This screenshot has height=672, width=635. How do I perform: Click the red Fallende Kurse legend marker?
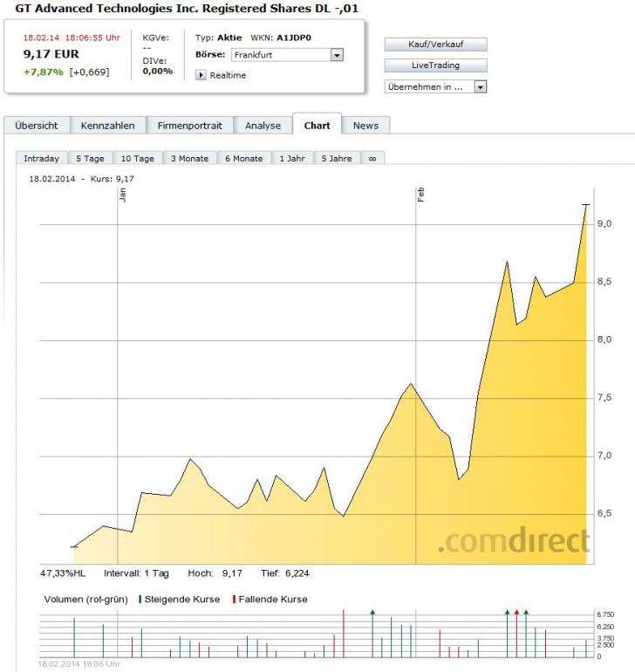click(x=233, y=600)
